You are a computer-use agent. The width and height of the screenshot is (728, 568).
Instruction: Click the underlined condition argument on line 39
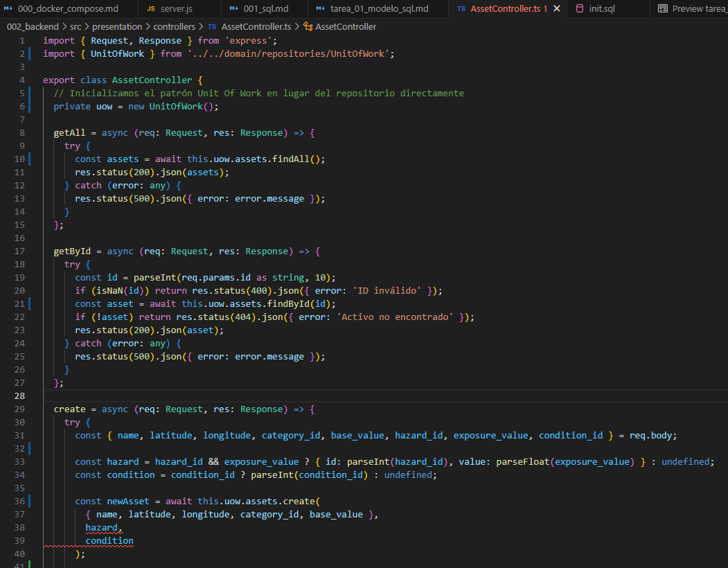pos(109,541)
